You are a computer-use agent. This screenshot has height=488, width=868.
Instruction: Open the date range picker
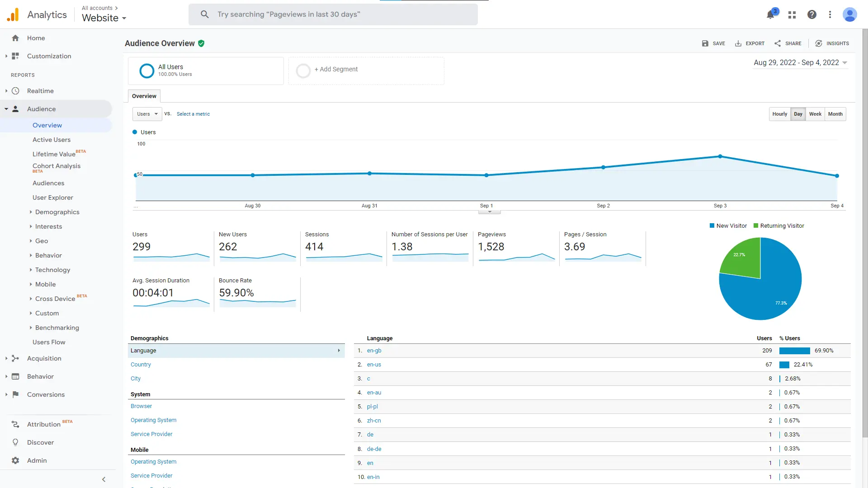[x=800, y=63]
